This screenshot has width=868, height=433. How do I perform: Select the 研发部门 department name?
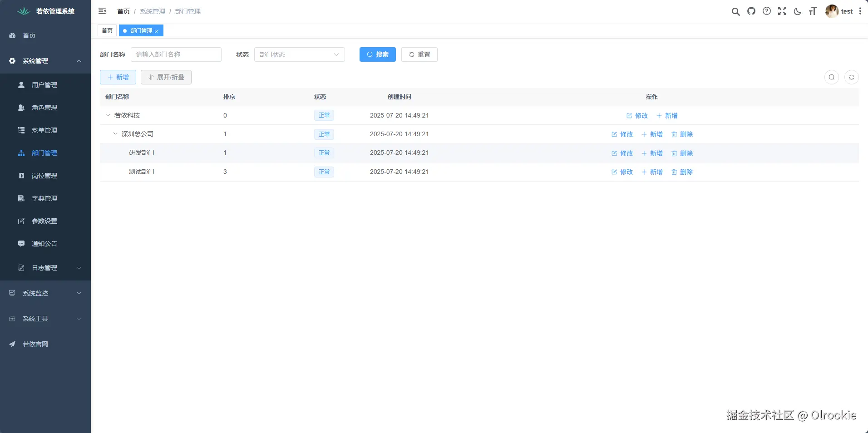pos(142,153)
